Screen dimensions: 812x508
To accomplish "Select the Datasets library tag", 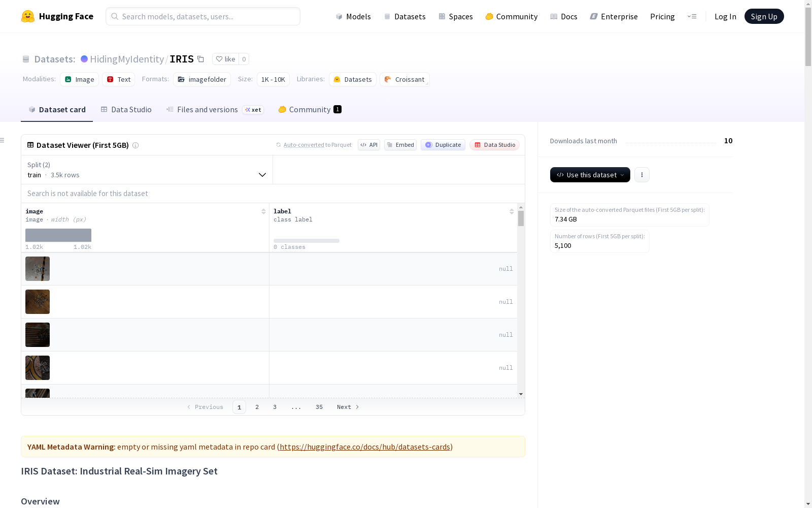I will click(353, 79).
